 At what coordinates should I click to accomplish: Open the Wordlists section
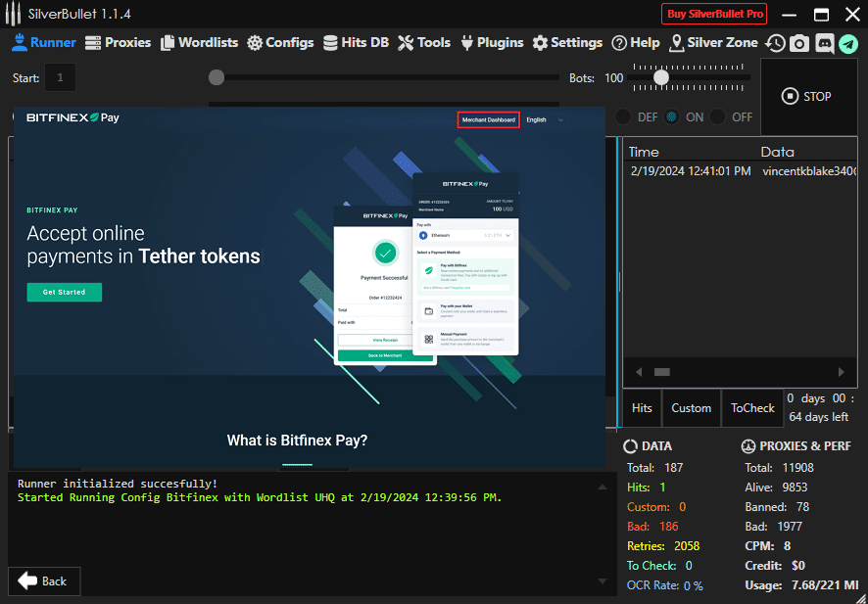point(199,43)
